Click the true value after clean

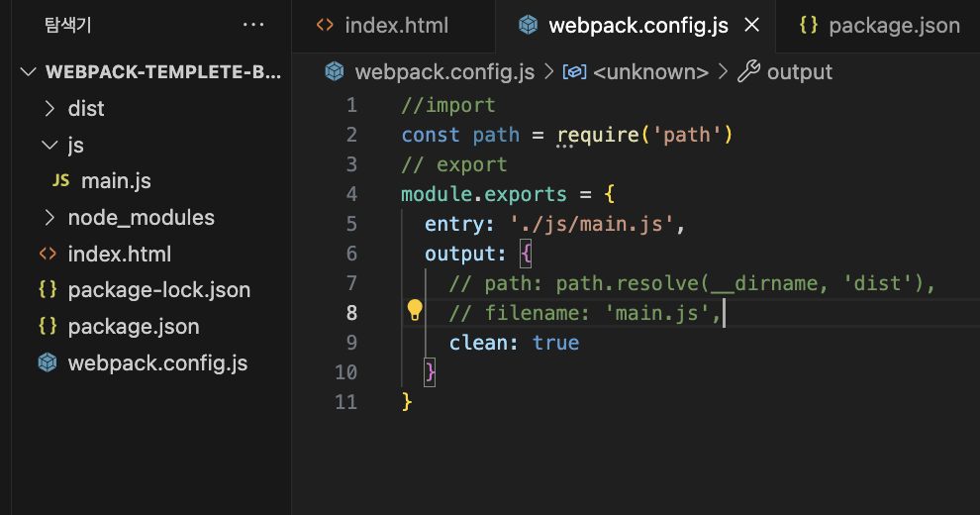[555, 343]
